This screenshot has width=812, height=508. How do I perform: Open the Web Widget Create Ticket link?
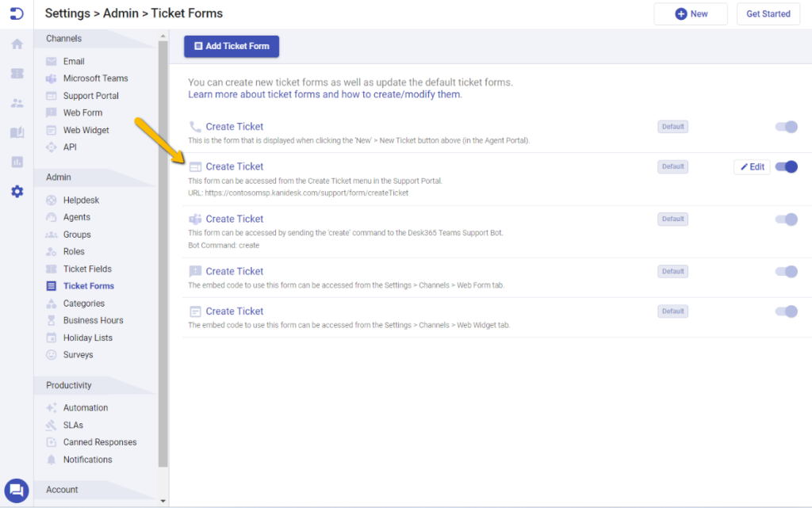[235, 311]
